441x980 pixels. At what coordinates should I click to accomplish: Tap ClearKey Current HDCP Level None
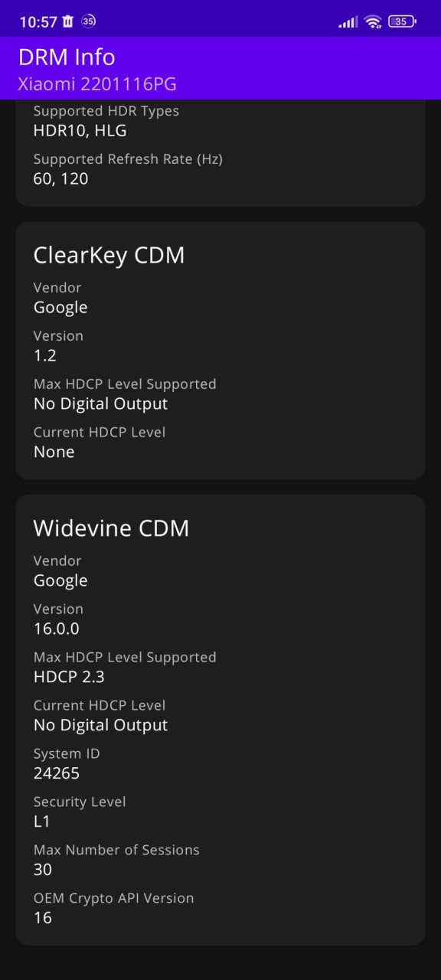click(54, 452)
